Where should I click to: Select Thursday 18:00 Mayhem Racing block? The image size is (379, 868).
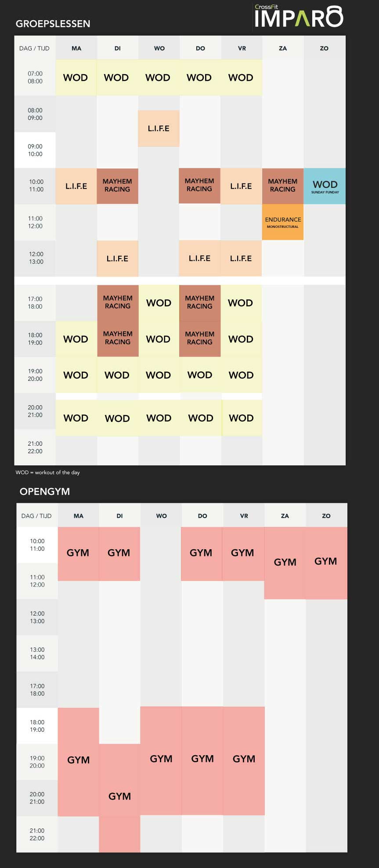[x=200, y=339]
